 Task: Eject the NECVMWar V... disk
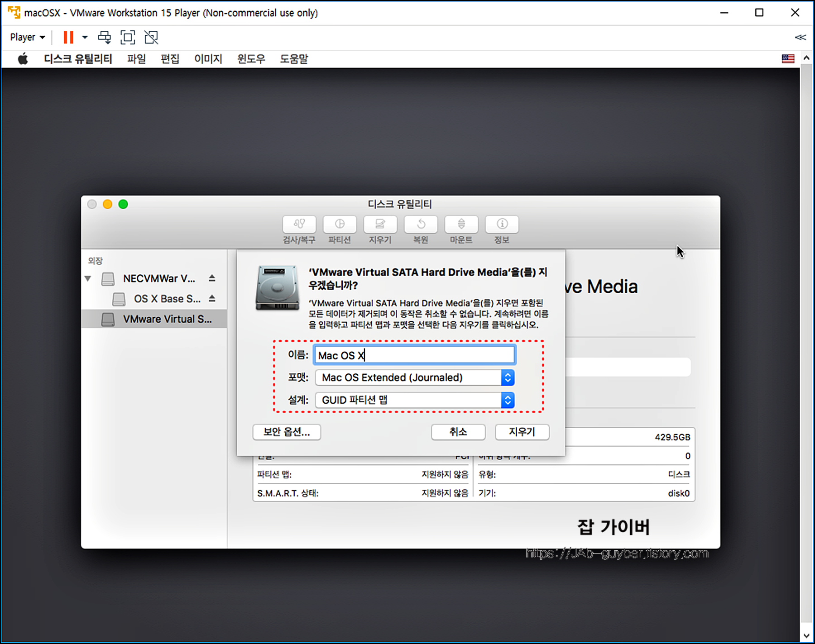212,278
